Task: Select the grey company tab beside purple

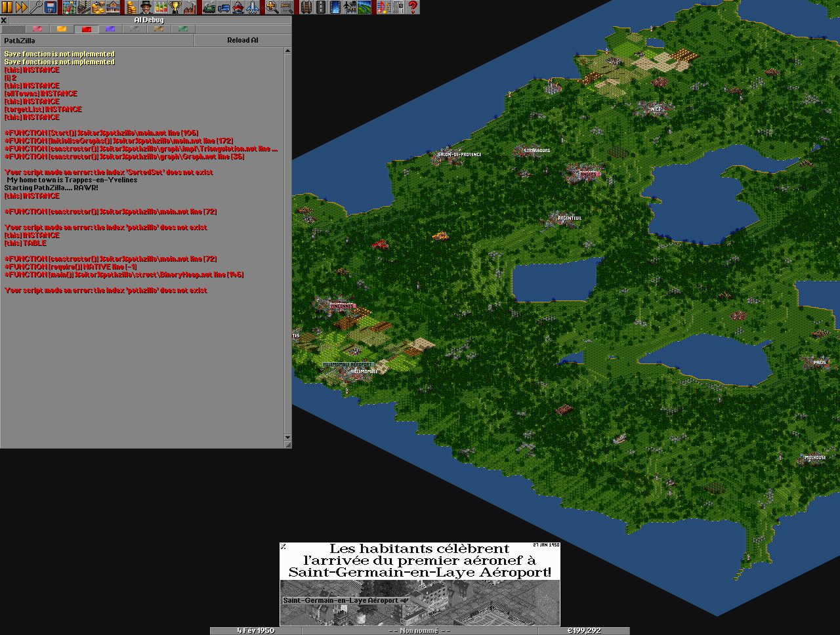Action: click(135, 29)
